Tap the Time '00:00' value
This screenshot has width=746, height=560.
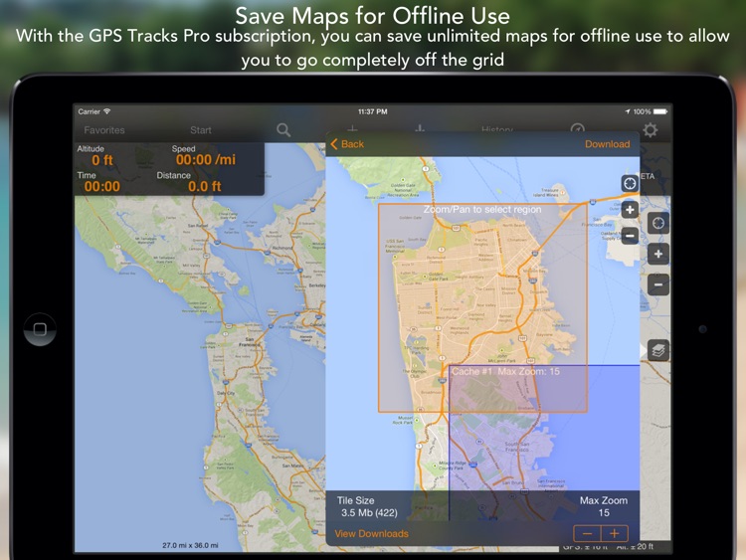tap(102, 187)
